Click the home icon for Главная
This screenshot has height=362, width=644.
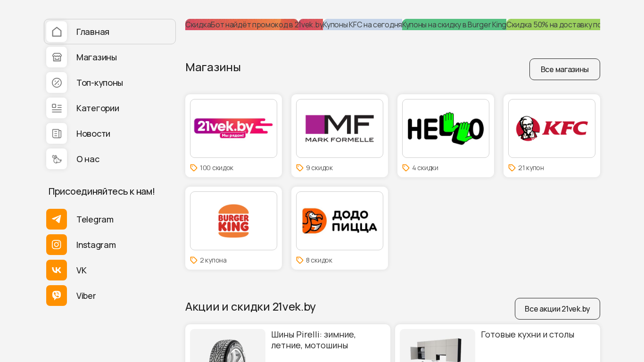coord(57,32)
